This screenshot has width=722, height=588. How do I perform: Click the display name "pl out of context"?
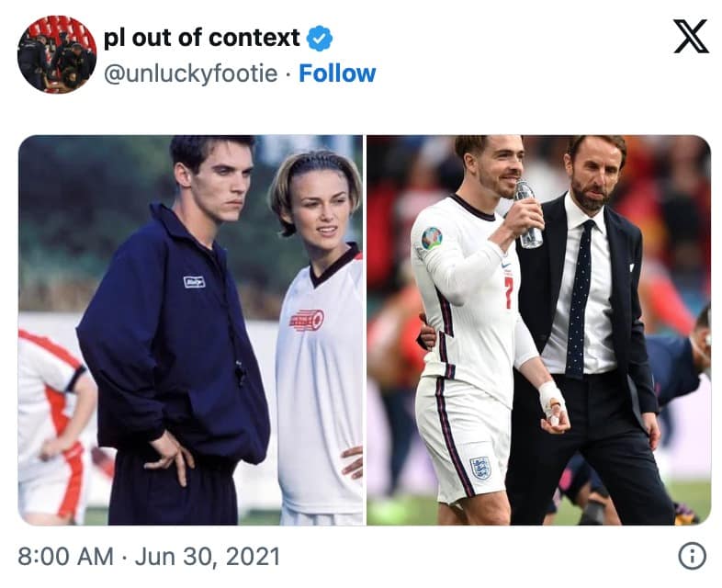201,38
